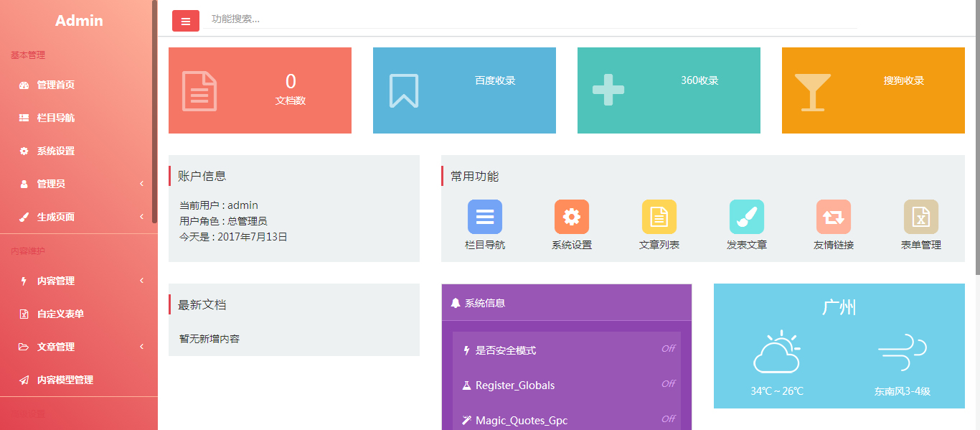This screenshot has height=430, width=980.
Task: Click the 栏目导航 blue list icon
Action: coord(485,217)
